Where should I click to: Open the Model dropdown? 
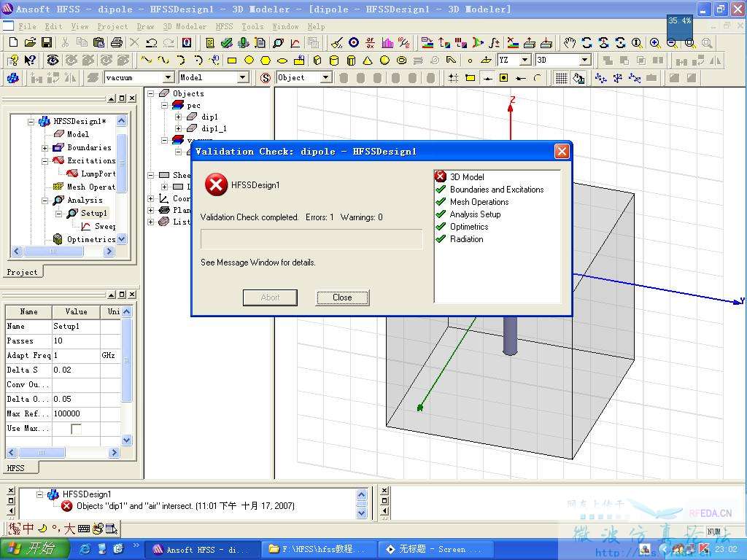coord(242,77)
